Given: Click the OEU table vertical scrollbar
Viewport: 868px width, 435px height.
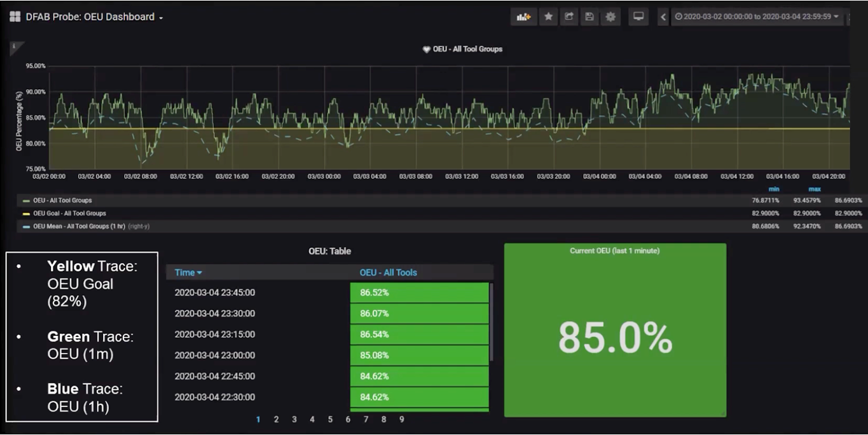Looking at the screenshot, I should [491, 322].
